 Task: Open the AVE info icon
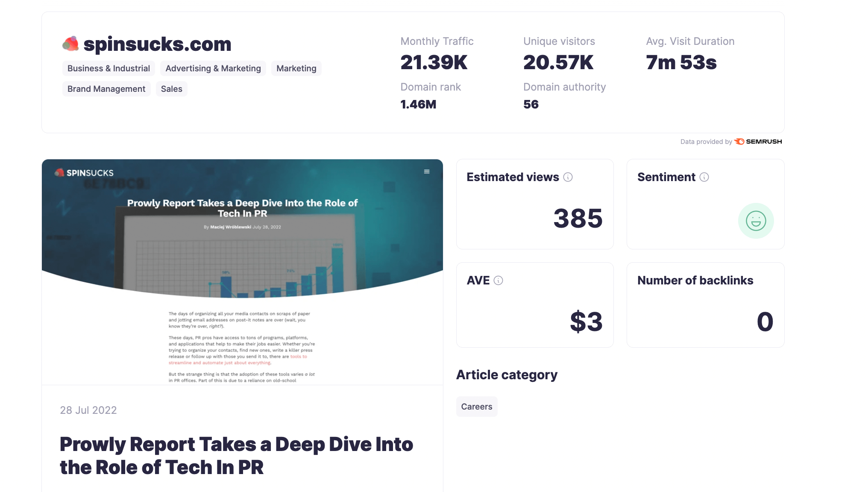(498, 281)
